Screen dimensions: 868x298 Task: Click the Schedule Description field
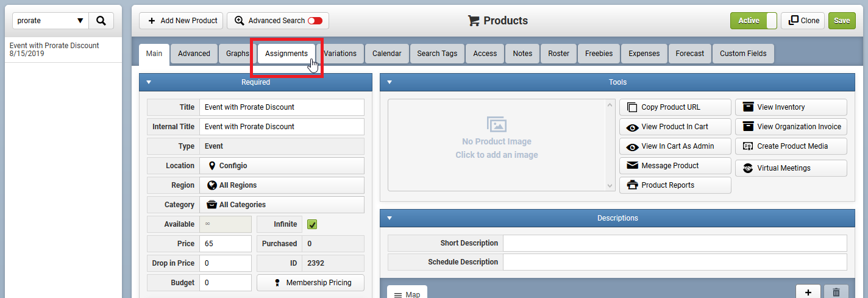[675, 262]
